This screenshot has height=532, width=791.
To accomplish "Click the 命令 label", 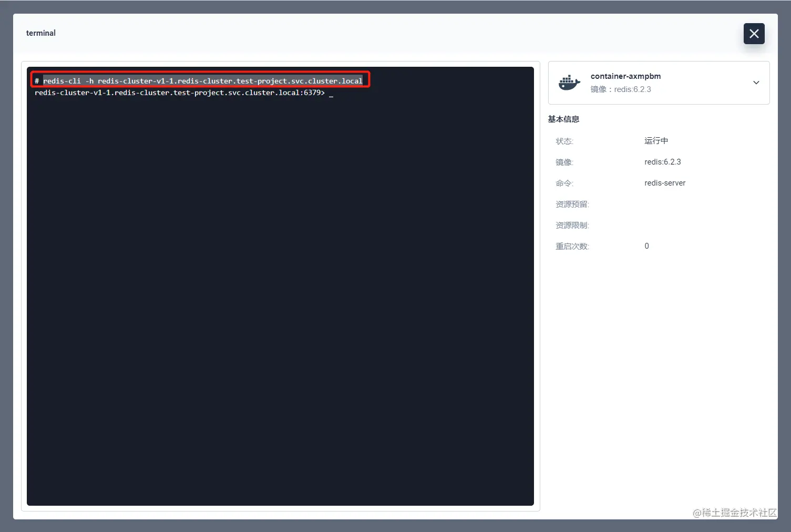I will (564, 183).
